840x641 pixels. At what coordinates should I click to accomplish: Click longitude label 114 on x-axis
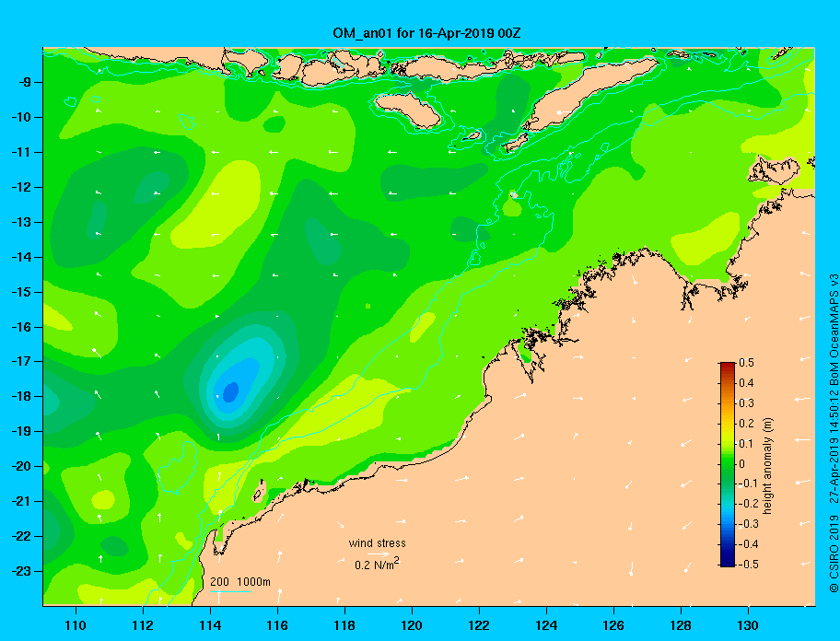[x=210, y=625]
